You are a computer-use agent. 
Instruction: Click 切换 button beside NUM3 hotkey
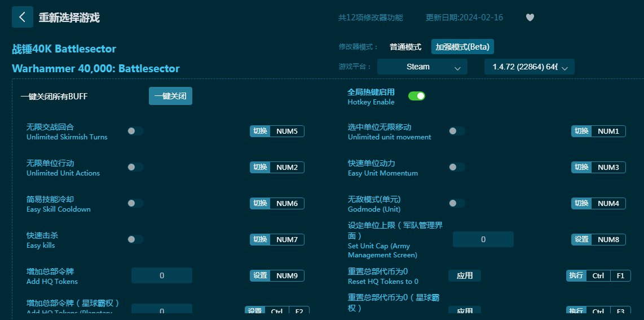(581, 168)
